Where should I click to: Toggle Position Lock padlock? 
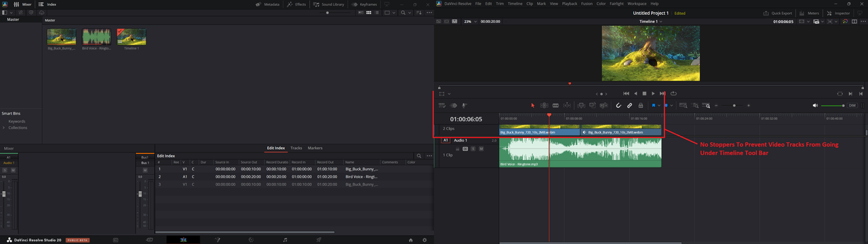coord(641,105)
